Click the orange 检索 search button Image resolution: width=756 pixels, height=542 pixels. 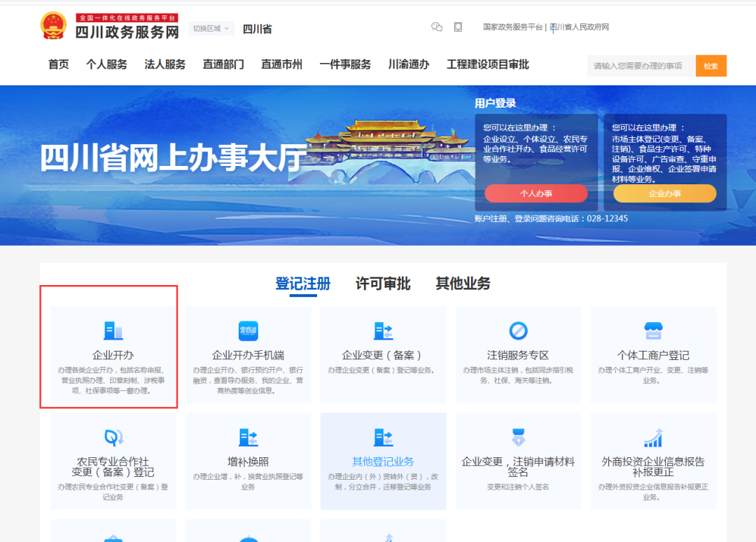tap(711, 66)
